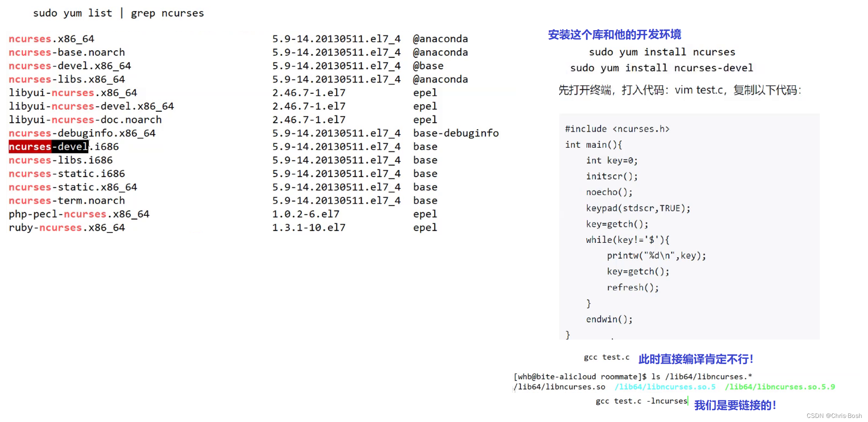Click ncurses-debuginfo.x86_64 entry
Viewport: 868px width, 422px height.
pos(82,133)
